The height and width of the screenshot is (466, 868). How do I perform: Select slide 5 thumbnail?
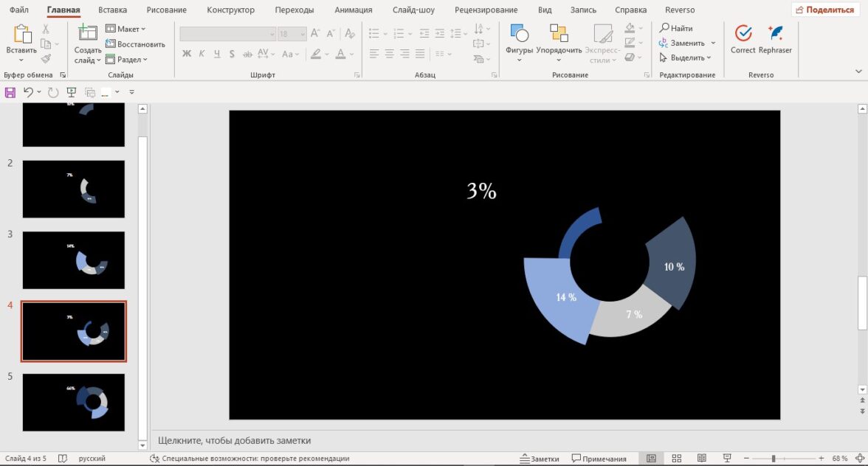pos(74,402)
